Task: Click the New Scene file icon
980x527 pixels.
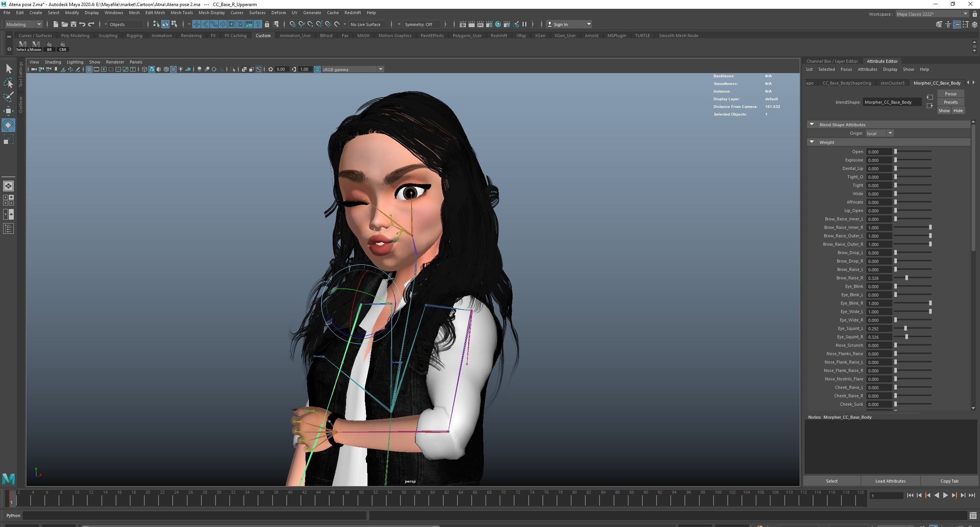Action: pos(56,24)
